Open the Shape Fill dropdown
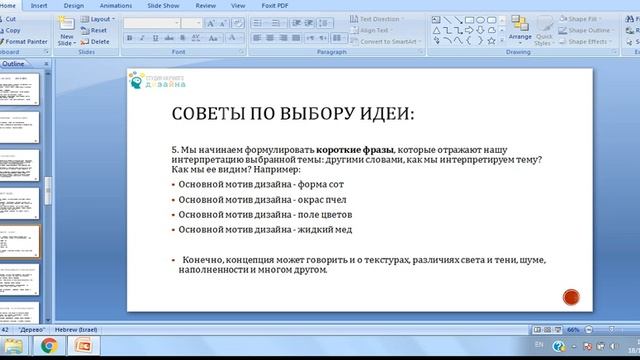640x360 pixels. [581, 19]
